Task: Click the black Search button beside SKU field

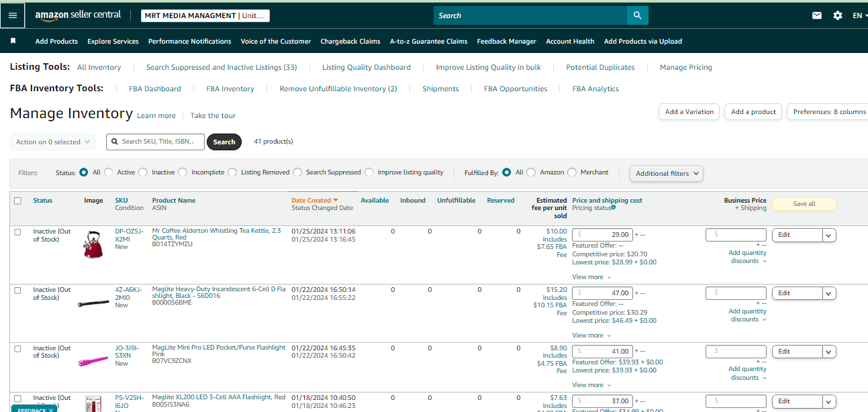Action: [x=224, y=142]
